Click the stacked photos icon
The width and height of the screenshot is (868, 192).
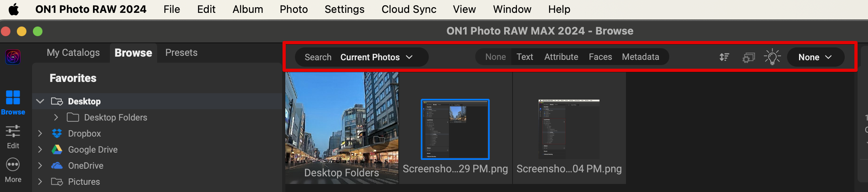point(748,57)
